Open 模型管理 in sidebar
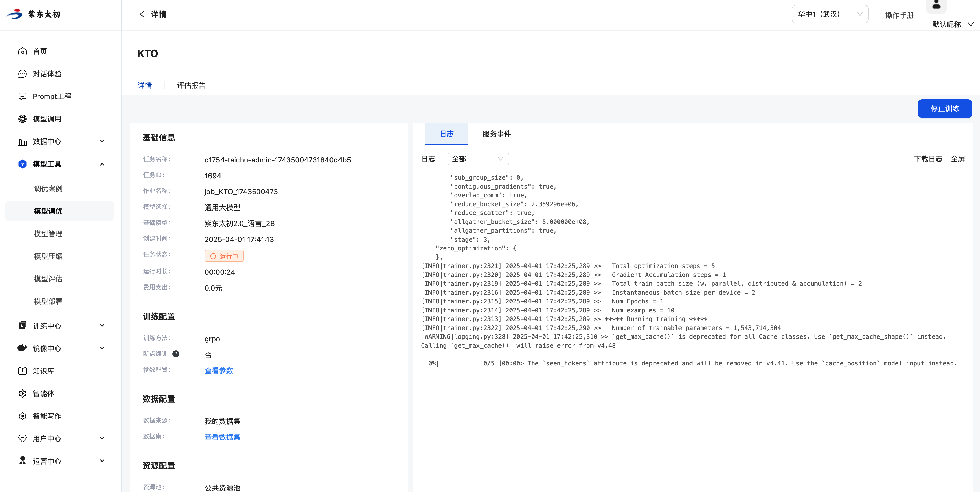This screenshot has height=492, width=980. (x=48, y=234)
